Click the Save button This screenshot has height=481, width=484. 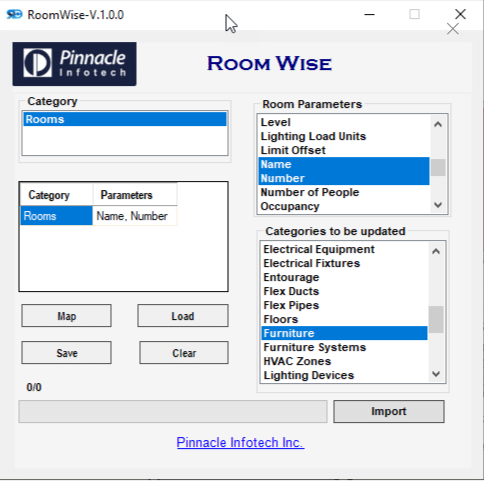[x=67, y=353]
